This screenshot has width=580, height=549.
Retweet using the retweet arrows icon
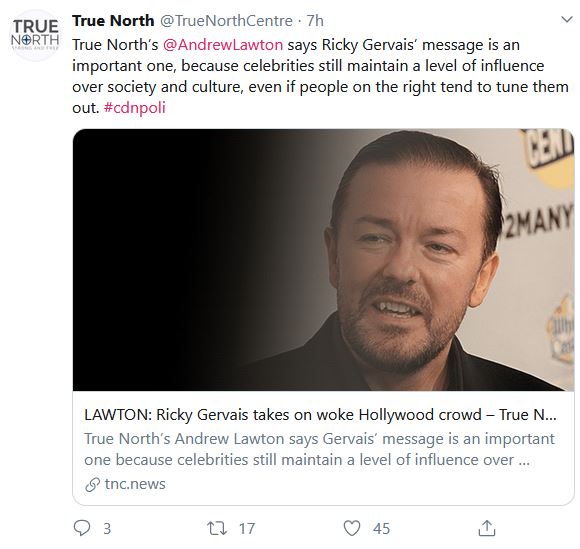click(x=216, y=528)
